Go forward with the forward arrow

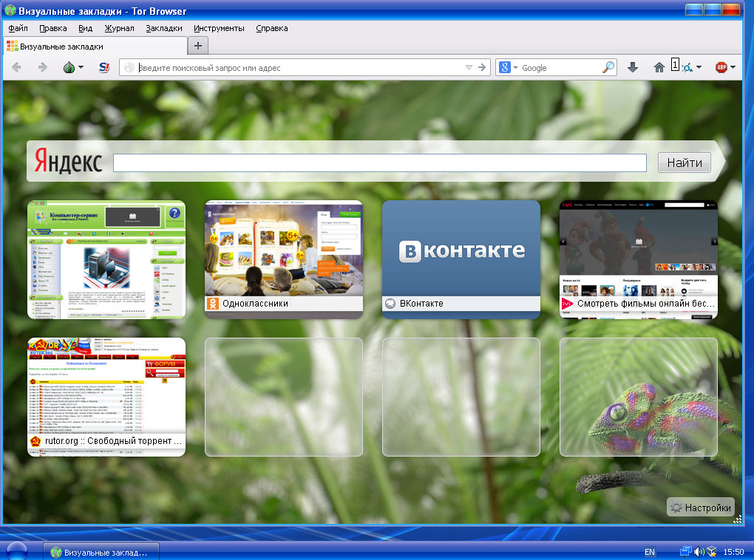point(43,67)
